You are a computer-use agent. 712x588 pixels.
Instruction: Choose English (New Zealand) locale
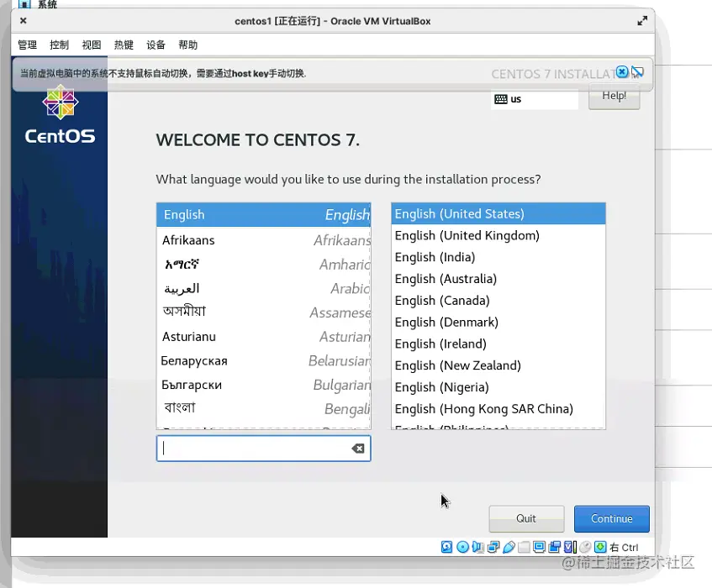click(x=498, y=365)
